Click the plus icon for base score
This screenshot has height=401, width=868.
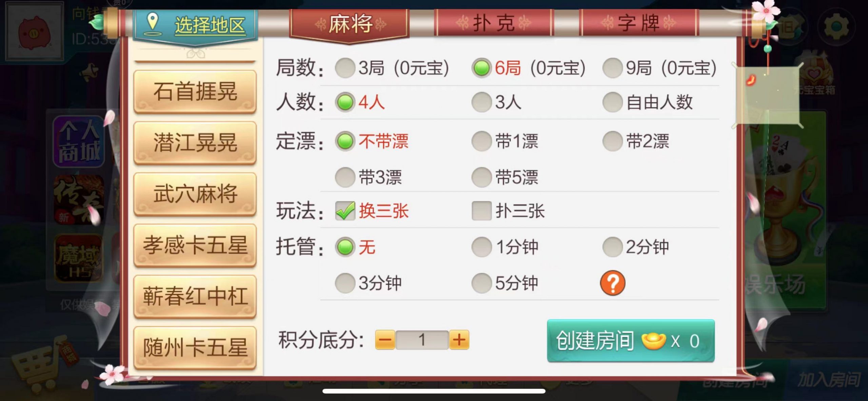(459, 340)
